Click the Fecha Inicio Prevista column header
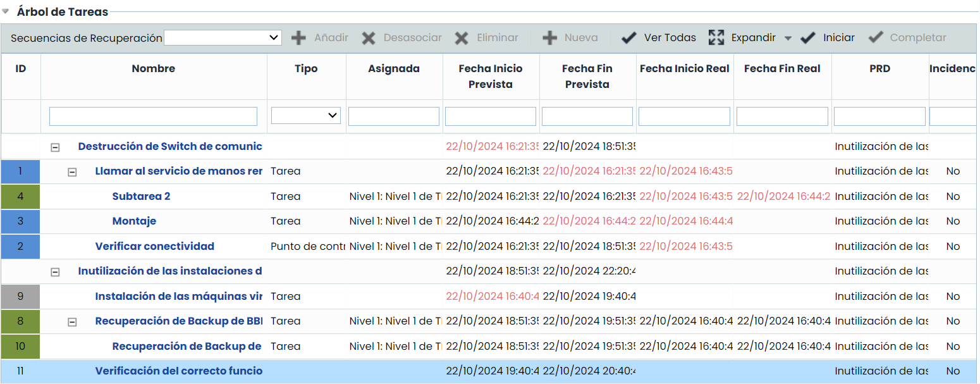The height and width of the screenshot is (384, 980). coord(491,77)
